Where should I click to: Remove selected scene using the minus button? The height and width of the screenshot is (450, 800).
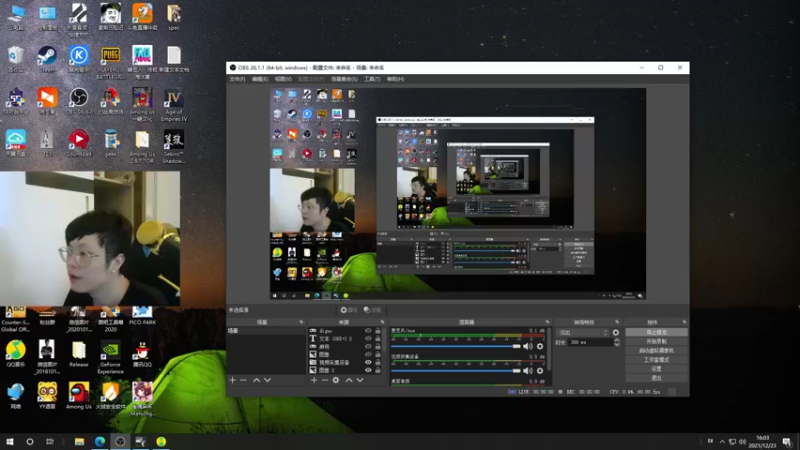click(x=243, y=380)
